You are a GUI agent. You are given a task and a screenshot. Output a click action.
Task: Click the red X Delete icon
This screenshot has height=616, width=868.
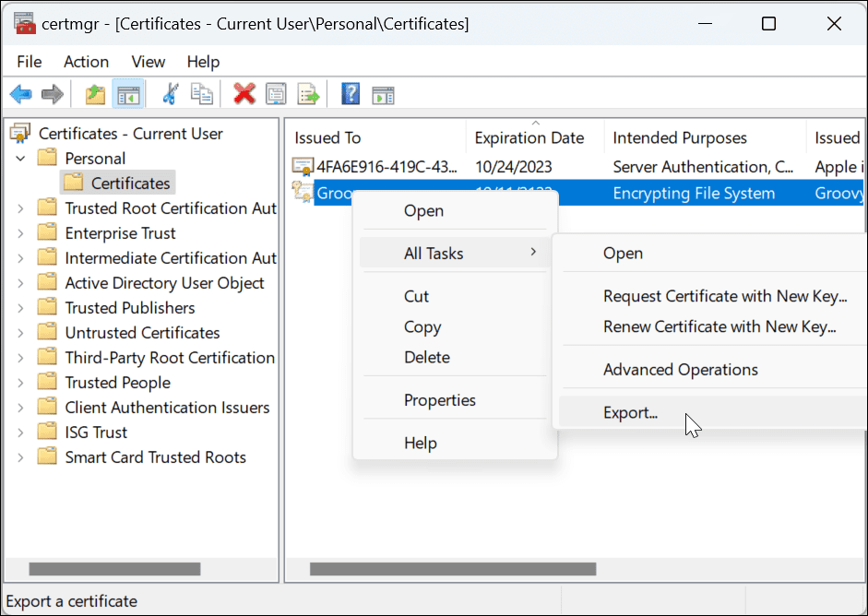[244, 94]
